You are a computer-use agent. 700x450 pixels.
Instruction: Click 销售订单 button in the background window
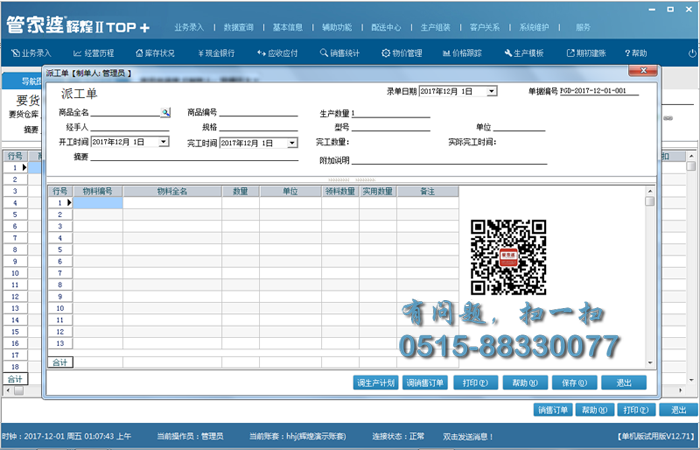(x=553, y=410)
